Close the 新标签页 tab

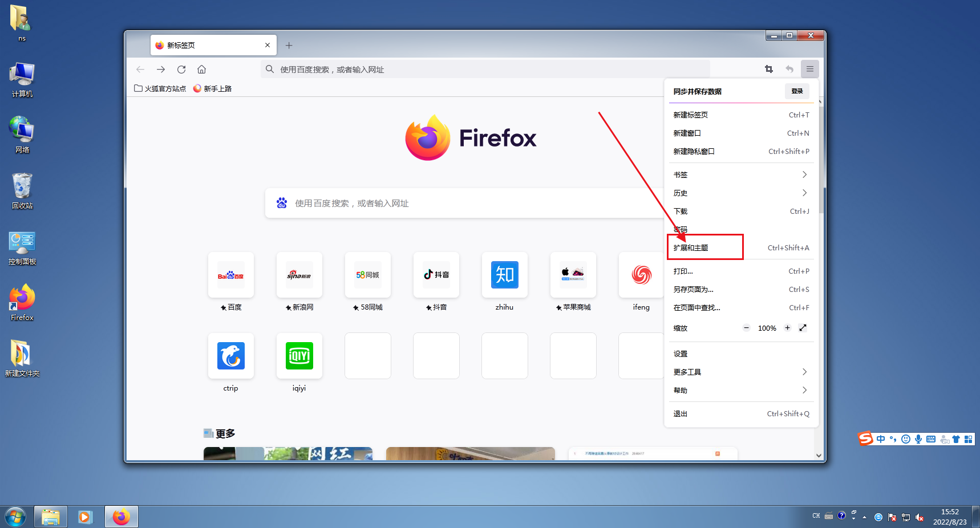coord(268,45)
